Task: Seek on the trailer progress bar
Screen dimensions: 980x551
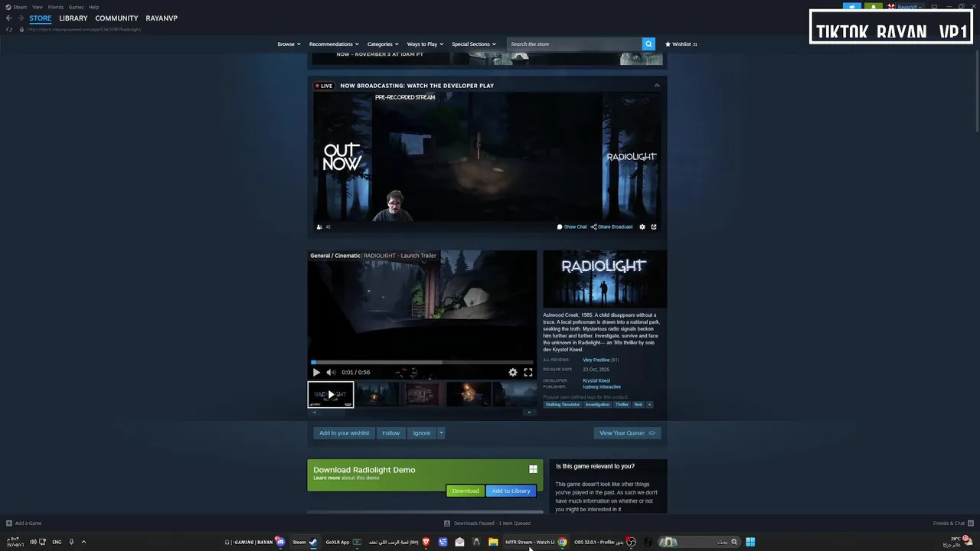Action: coord(422,362)
